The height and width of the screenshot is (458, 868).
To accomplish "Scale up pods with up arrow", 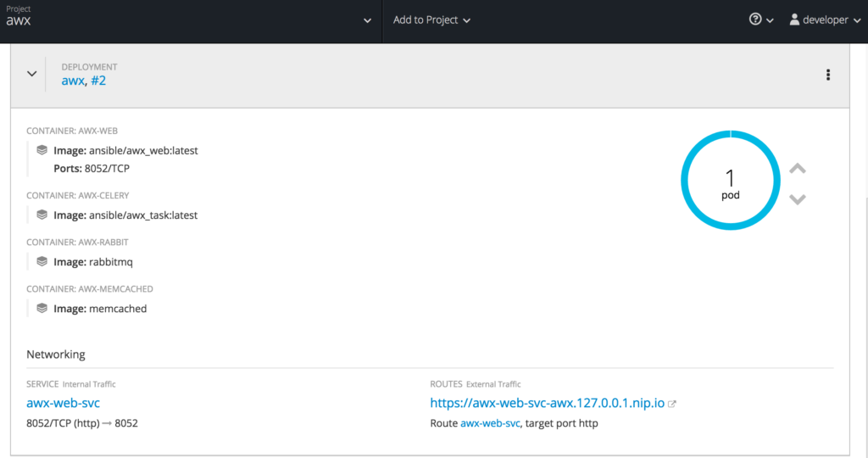I will [x=797, y=169].
